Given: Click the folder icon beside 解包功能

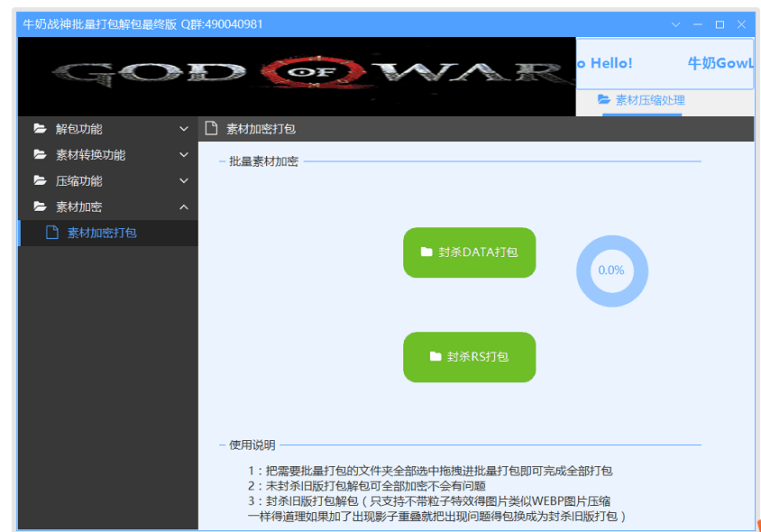Looking at the screenshot, I should pyautogui.click(x=40, y=128).
